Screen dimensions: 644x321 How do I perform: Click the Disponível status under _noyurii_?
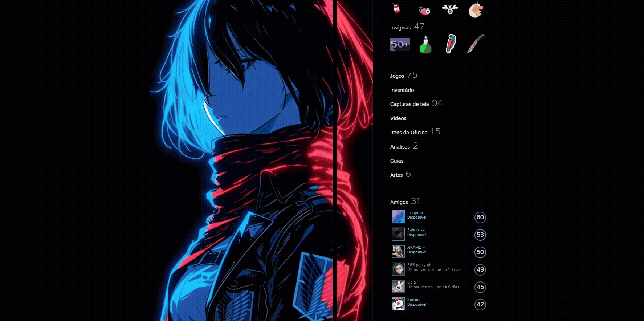417,218
